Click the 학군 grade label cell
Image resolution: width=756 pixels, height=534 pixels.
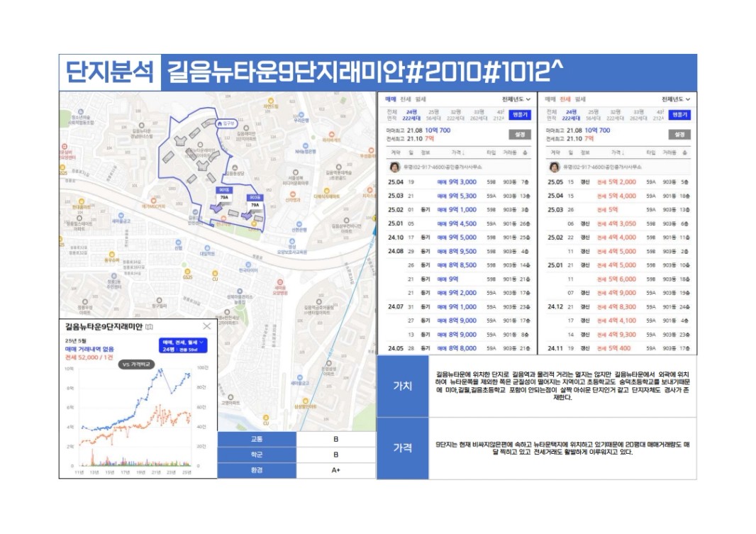[x=257, y=455]
